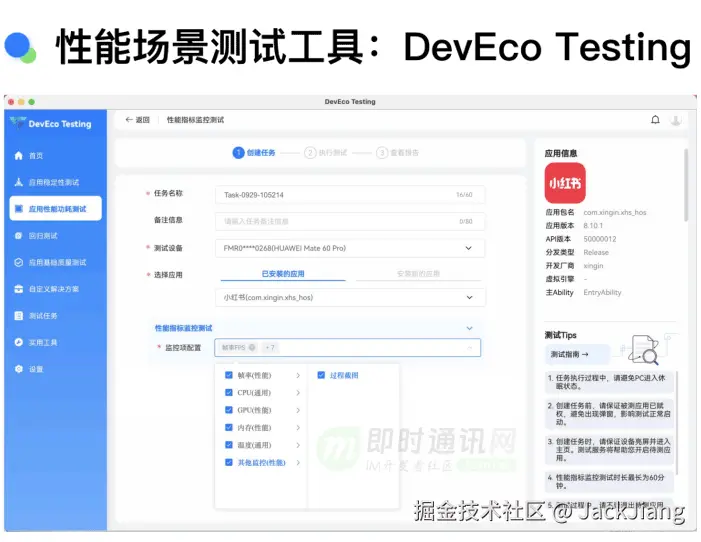Viewport: 701px width, 542px height.
Task: Remove the 帧率FPS tag
Action: point(252,347)
